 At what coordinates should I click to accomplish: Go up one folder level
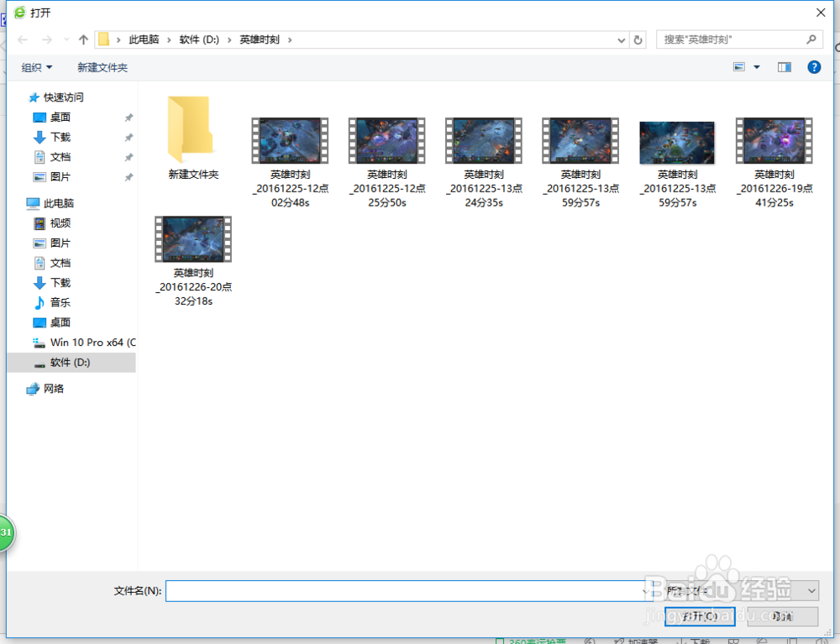[83, 39]
